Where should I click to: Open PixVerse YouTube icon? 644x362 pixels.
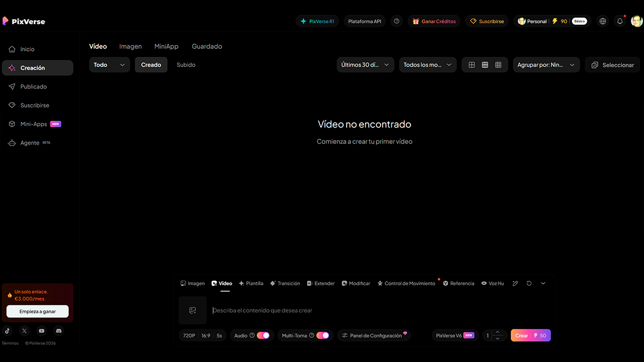(x=42, y=331)
